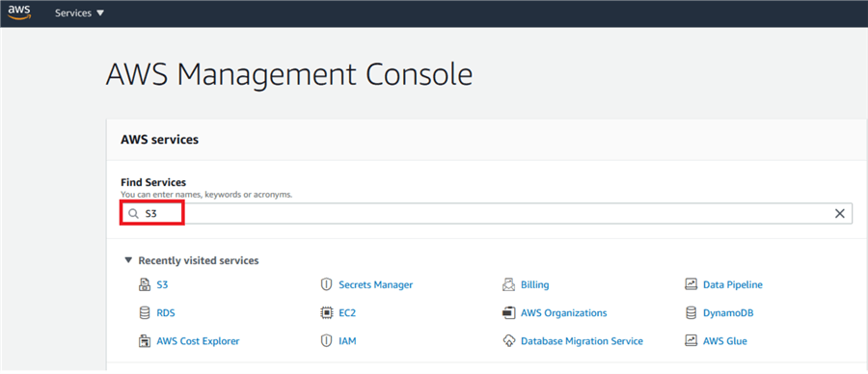The width and height of the screenshot is (868, 374).
Task: Open the AWS Glue service link
Action: tap(725, 341)
